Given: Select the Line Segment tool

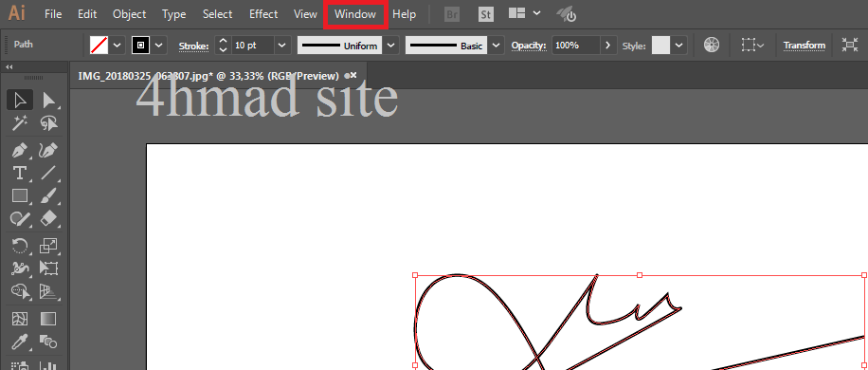Looking at the screenshot, I should (48, 173).
